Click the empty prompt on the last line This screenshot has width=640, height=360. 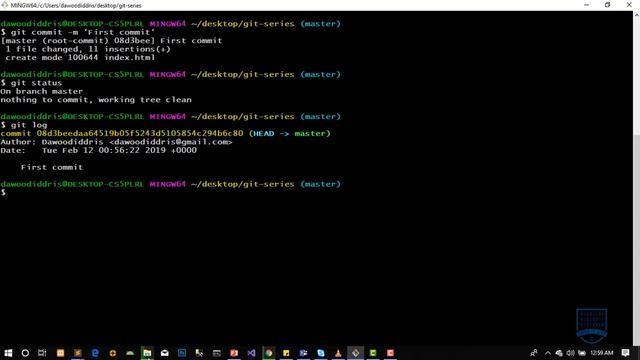coord(3,193)
